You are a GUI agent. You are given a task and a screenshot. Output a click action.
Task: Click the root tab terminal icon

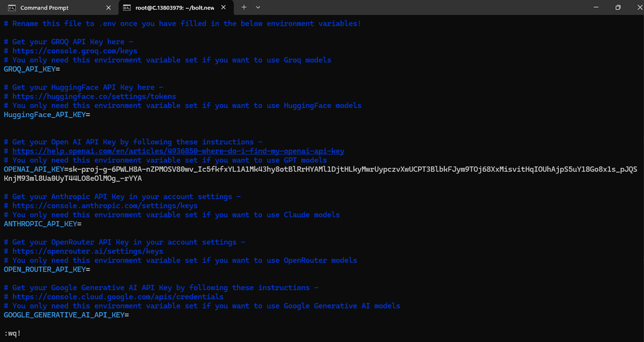click(x=127, y=8)
